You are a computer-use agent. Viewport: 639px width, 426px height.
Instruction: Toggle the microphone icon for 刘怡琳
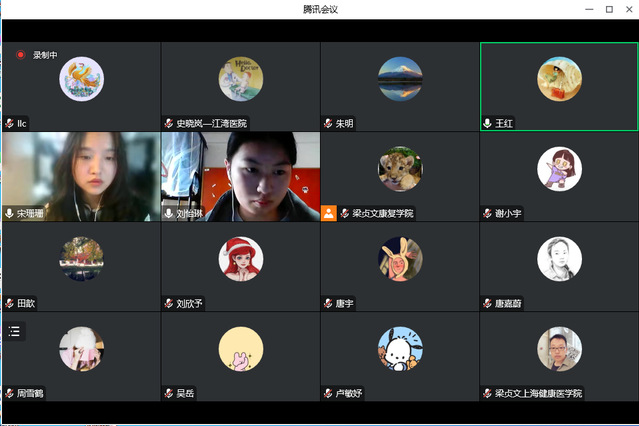tap(169, 214)
